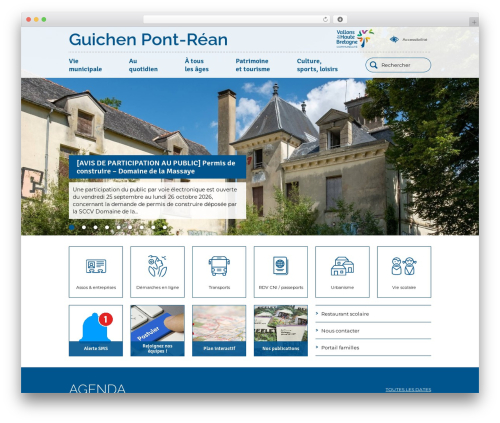Open the Portail familles link

(x=340, y=348)
